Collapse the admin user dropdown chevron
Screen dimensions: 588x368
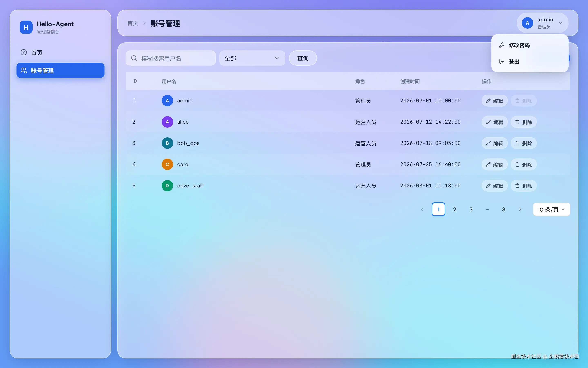pyautogui.click(x=561, y=23)
